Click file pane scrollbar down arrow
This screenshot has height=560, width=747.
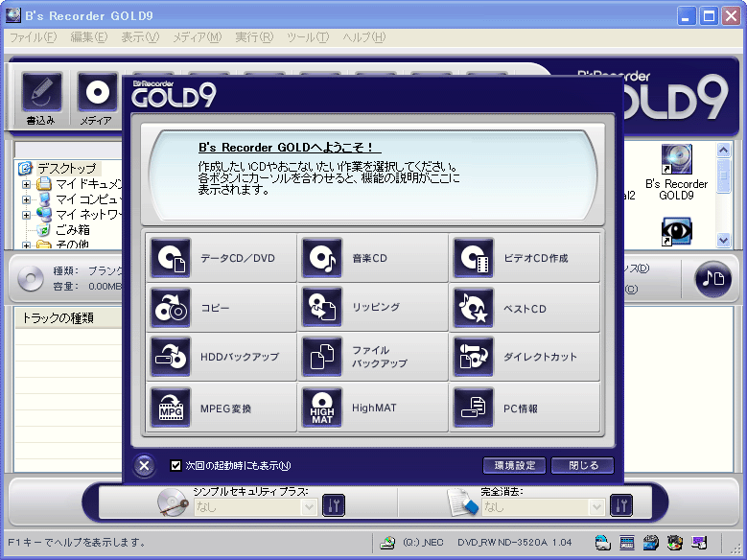pos(723,240)
